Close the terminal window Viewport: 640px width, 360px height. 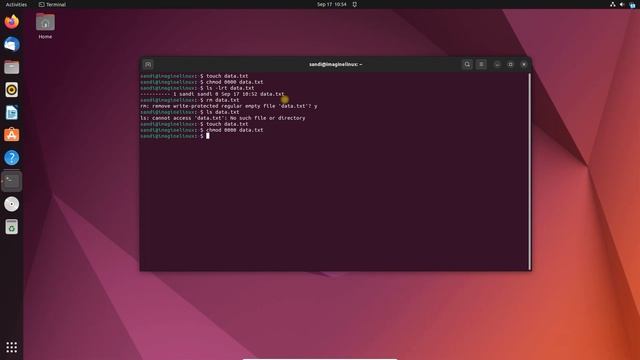[524, 64]
